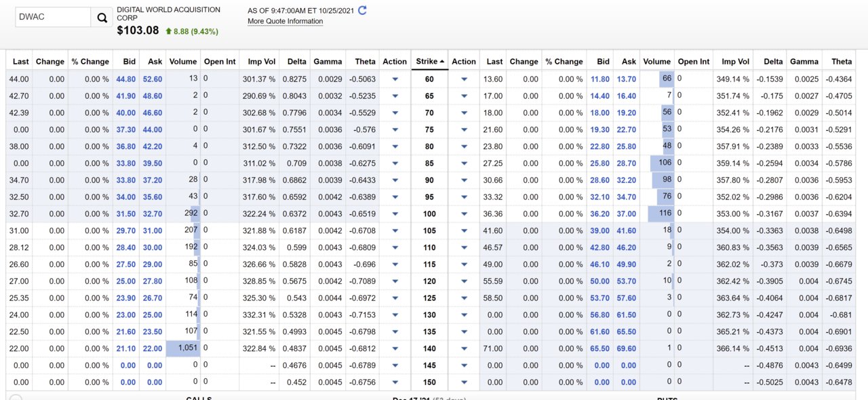Open calls Action dropdown for strike 75
This screenshot has height=400, width=868.
tap(395, 129)
